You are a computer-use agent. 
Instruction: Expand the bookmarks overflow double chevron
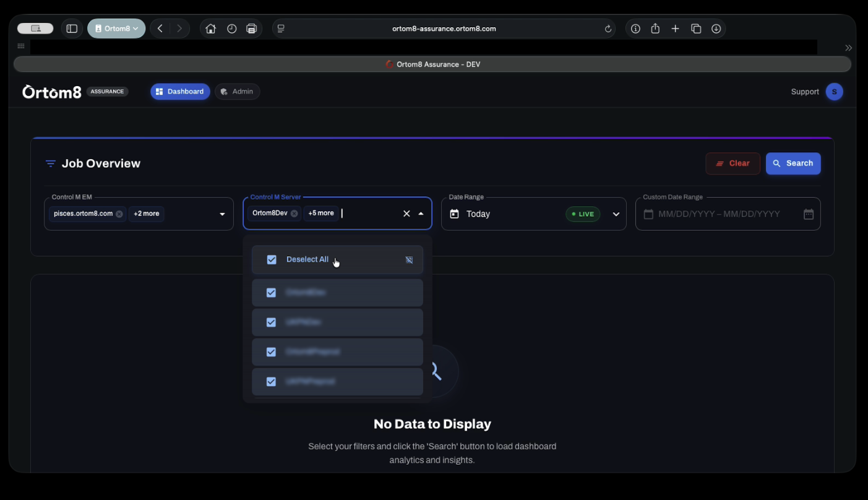[848, 48]
